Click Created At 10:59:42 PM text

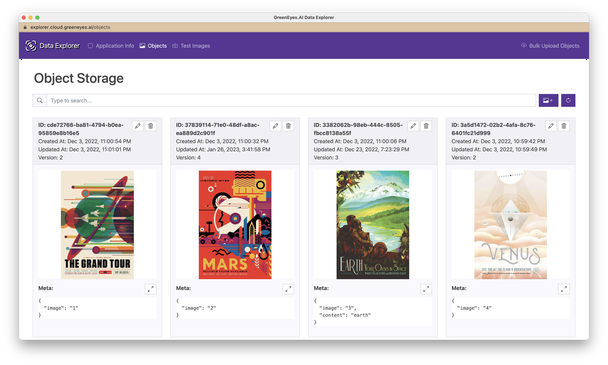click(498, 141)
